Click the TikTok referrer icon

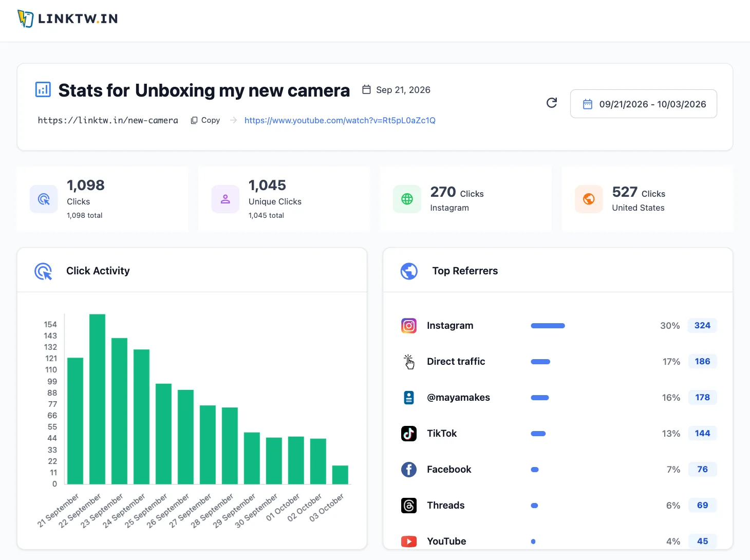tap(409, 434)
